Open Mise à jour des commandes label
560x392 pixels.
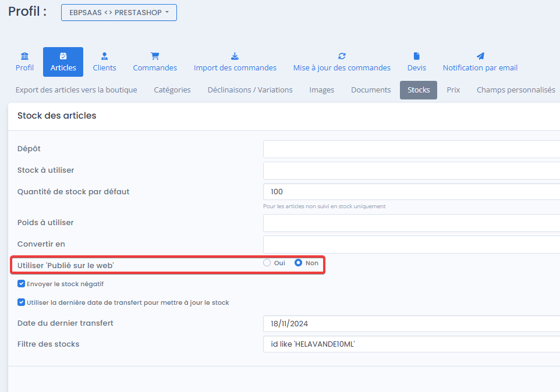click(342, 68)
